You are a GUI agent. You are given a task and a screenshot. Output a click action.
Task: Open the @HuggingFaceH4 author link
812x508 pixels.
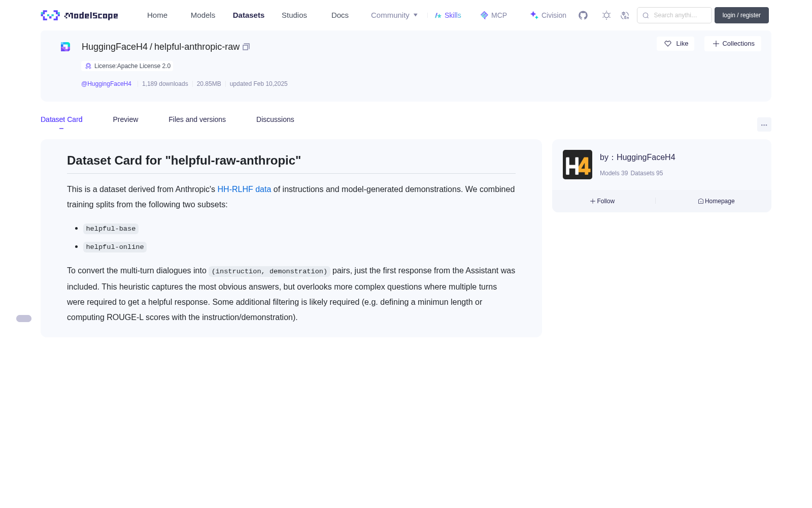(106, 84)
